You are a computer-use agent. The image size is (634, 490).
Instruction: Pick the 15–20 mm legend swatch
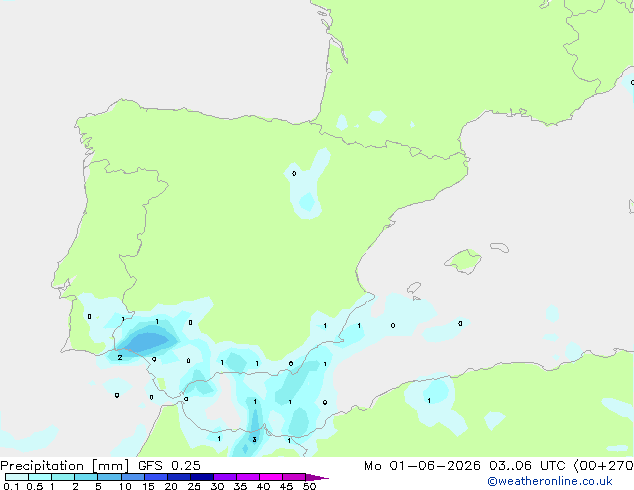click(x=155, y=477)
